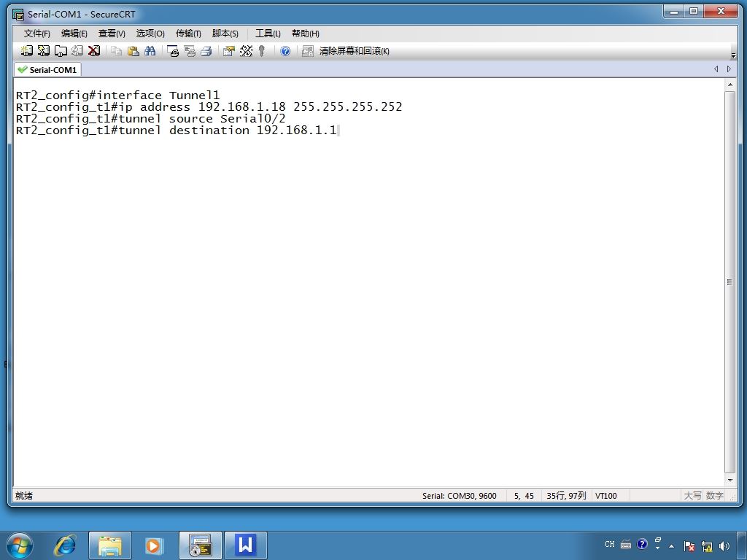
Task: Select the Serial-COM1 session tab
Action: (x=47, y=69)
